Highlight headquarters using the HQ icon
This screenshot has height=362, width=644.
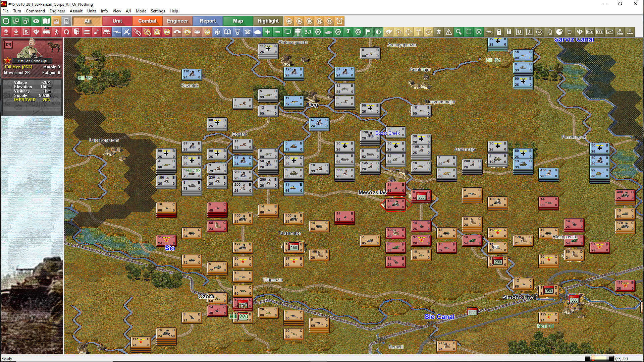click(x=590, y=32)
